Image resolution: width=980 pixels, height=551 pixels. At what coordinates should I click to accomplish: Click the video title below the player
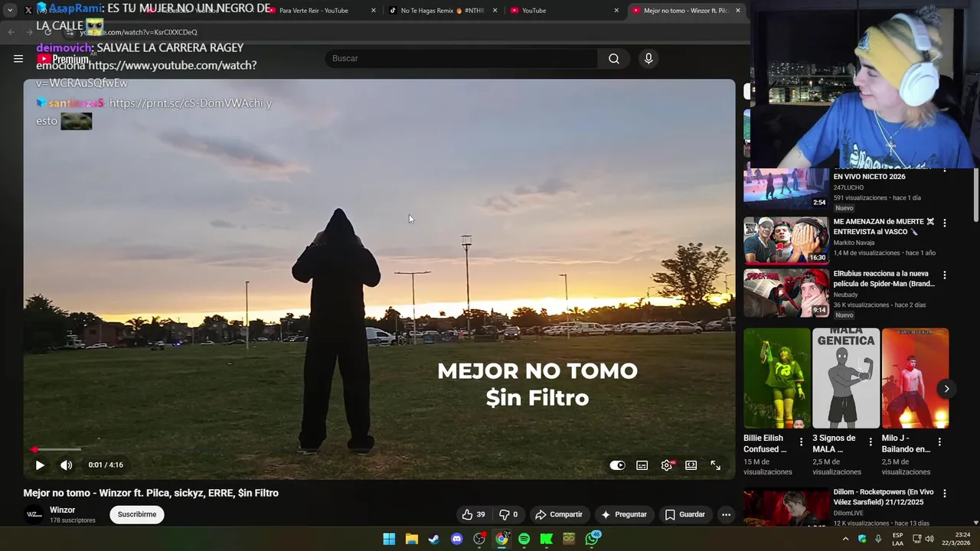(151, 493)
